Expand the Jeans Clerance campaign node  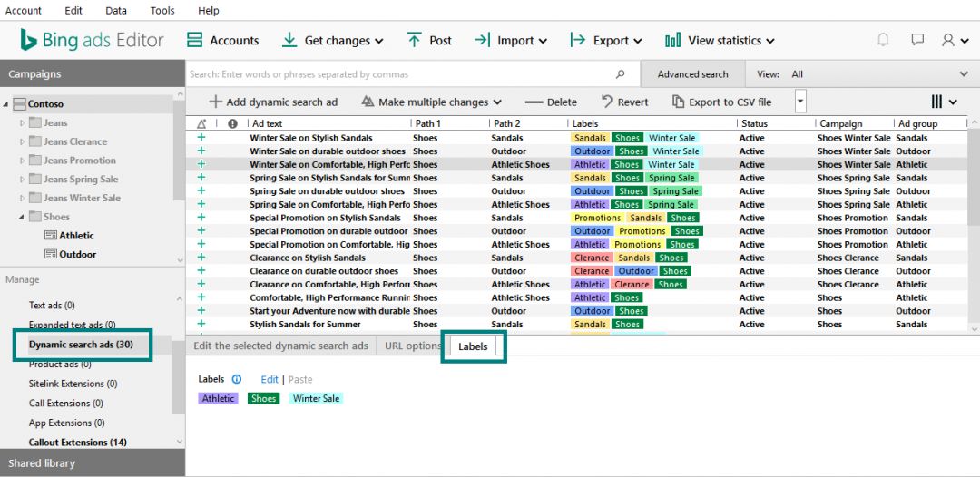(23, 142)
